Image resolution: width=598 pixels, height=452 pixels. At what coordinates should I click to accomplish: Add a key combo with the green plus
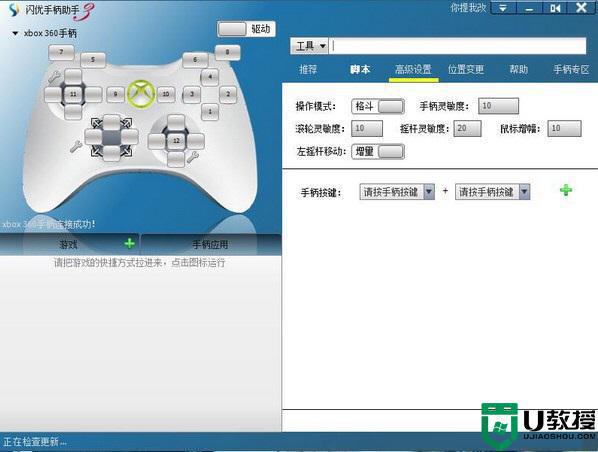[566, 190]
